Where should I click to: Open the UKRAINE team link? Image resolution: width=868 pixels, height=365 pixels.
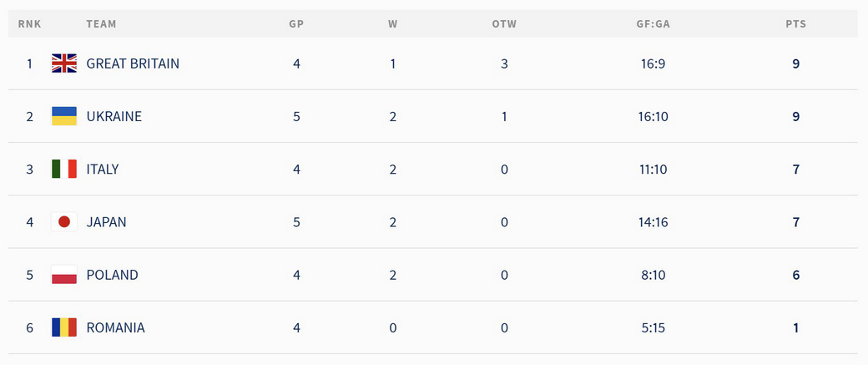coord(114,116)
